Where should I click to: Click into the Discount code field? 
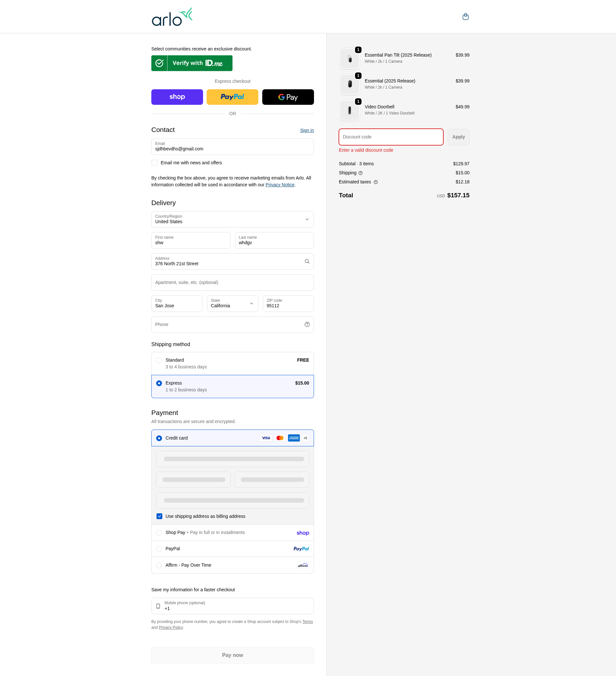[x=390, y=137]
